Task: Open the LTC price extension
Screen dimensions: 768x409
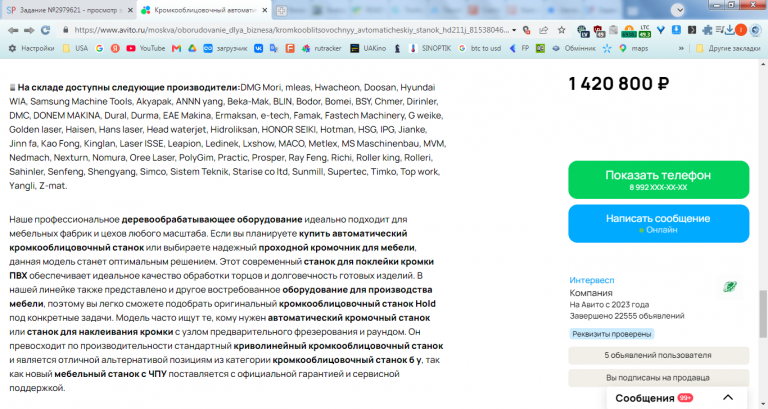Action: (645, 31)
